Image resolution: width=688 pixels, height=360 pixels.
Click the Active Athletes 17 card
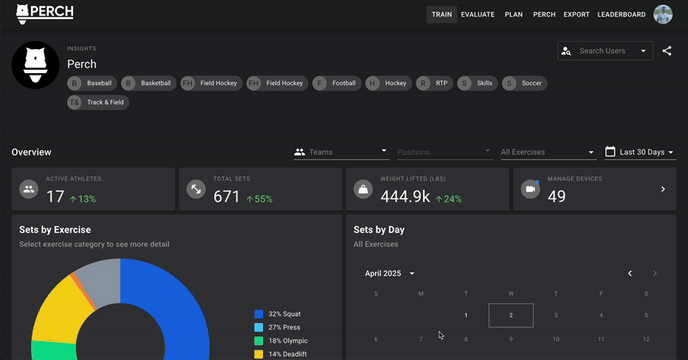click(x=93, y=189)
